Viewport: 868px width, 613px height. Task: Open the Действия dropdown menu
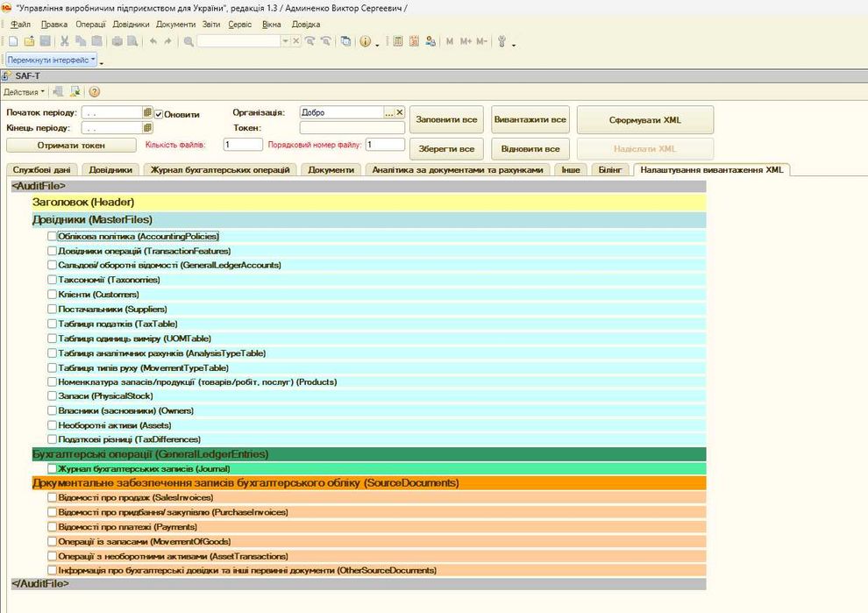click(x=24, y=91)
